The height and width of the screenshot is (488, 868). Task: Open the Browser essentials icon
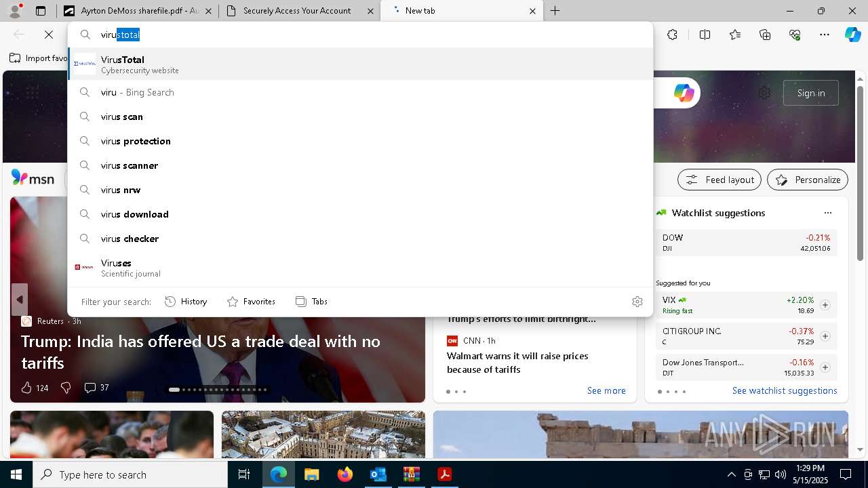795,35
